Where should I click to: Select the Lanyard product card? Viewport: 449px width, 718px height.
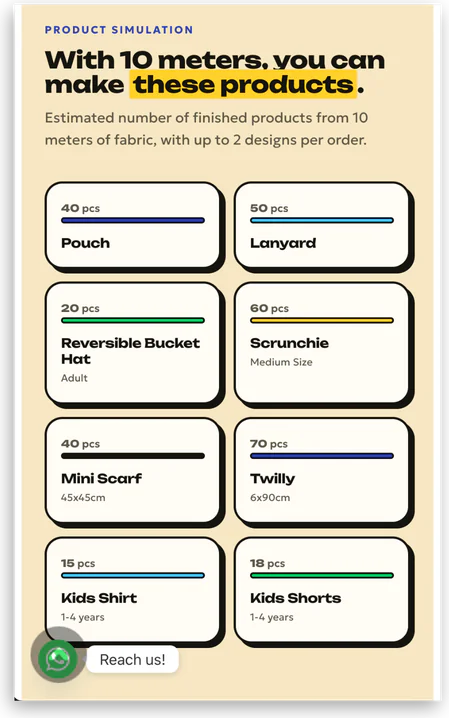(322, 225)
